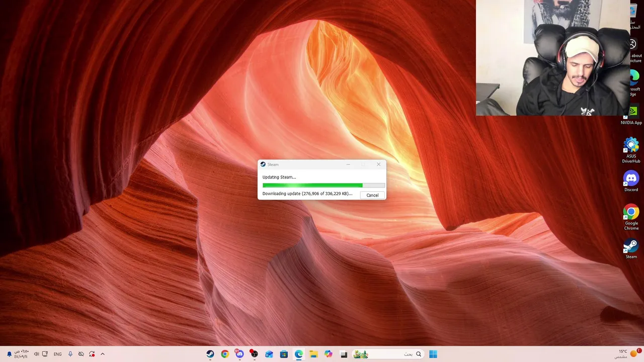Open the volume control tray icon
The image size is (644, 362).
coord(36,354)
